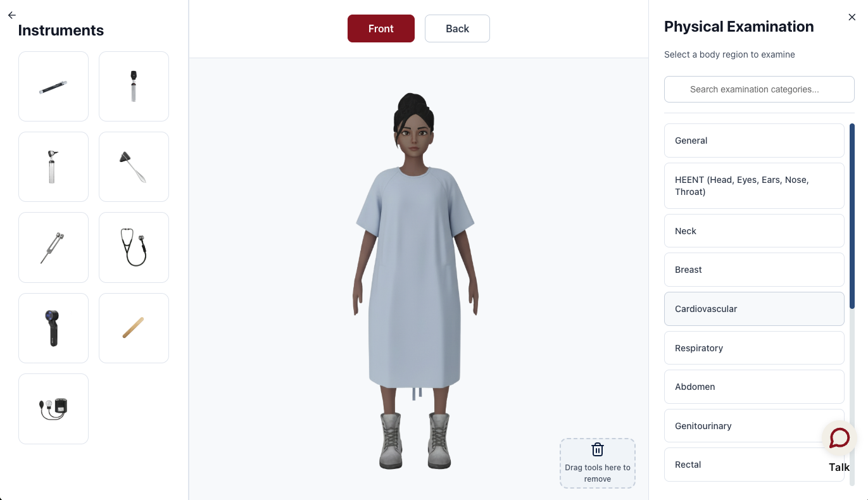Screen dimensions: 868x500
Task: Select the handheld dermatoscope device
Action: tap(53, 328)
